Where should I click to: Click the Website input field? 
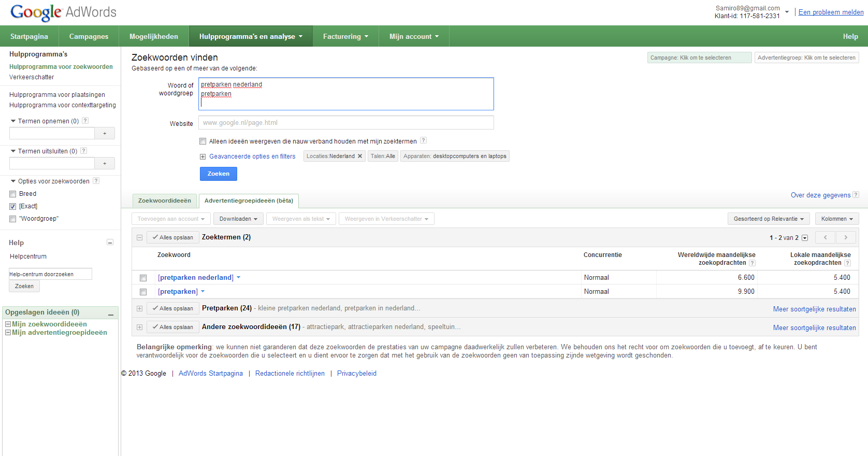point(346,123)
